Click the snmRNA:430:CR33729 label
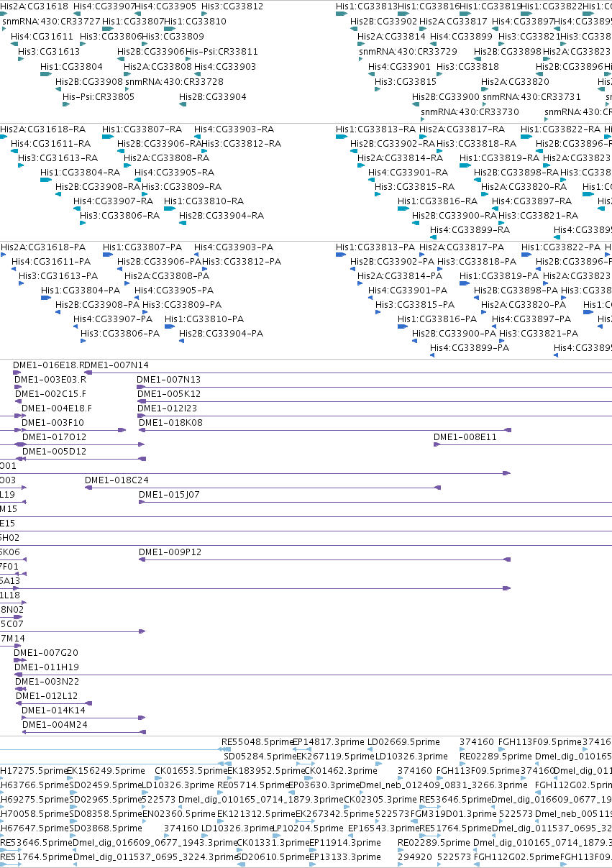The width and height of the screenshot is (612, 868). (x=408, y=52)
